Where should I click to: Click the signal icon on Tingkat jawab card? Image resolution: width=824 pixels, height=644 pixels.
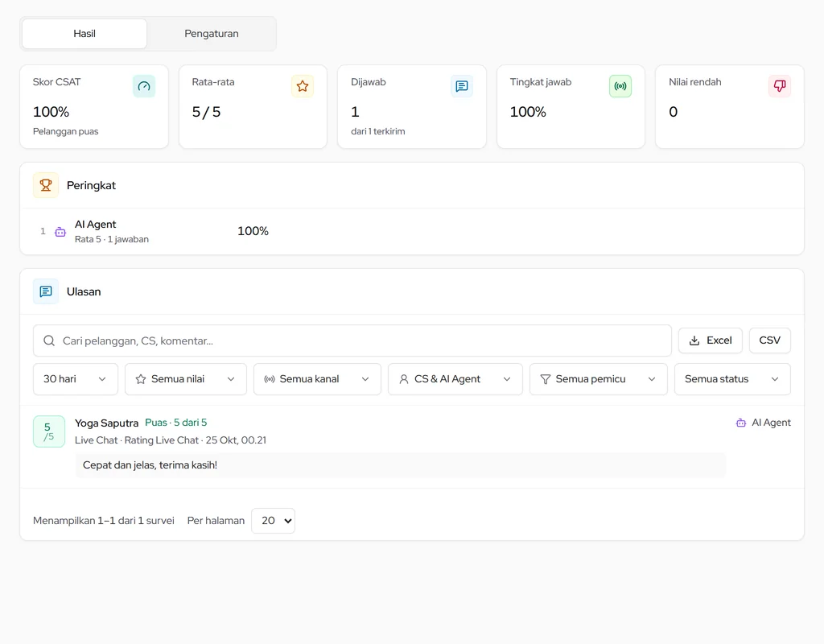[x=620, y=86]
